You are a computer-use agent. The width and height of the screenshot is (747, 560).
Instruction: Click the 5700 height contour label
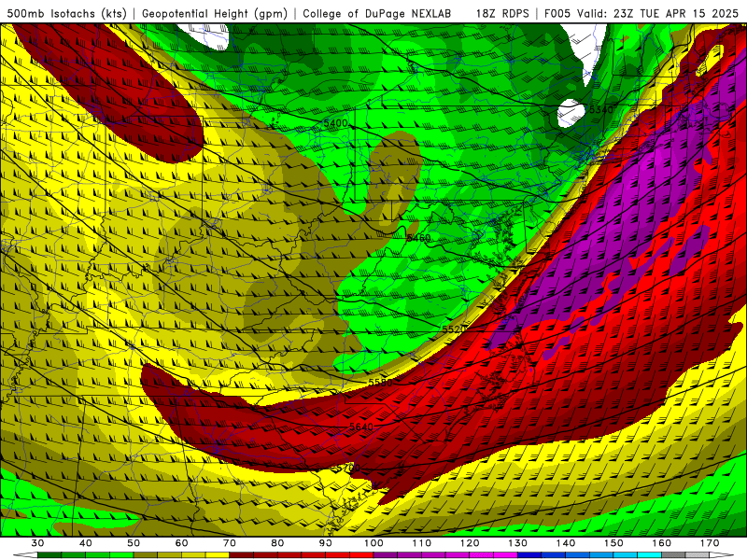[x=347, y=469]
